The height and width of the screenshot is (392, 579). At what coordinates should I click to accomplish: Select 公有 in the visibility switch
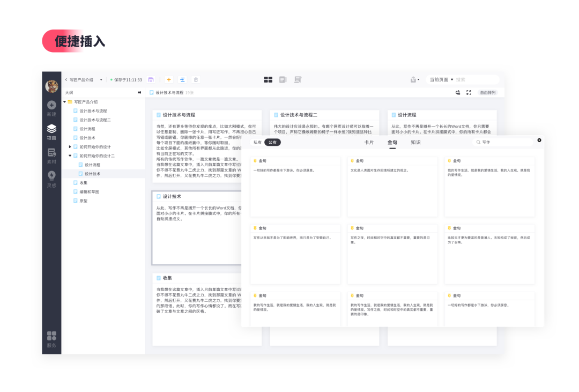click(x=272, y=142)
